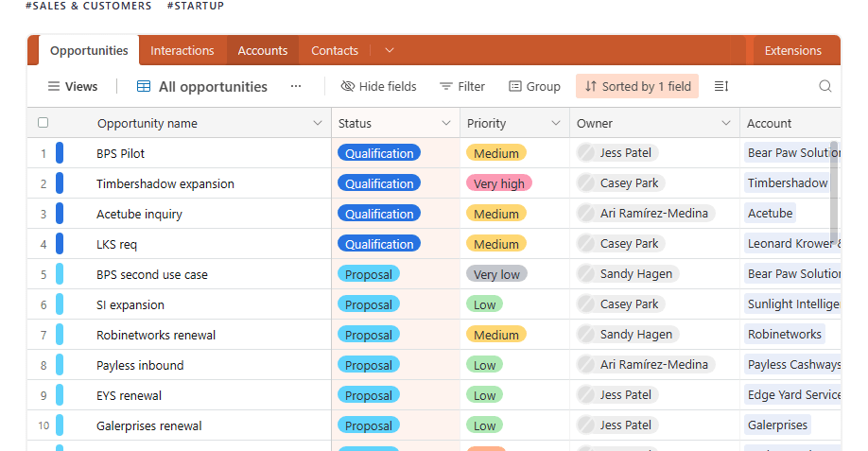Expand the Opportunity name column menu
Viewport: 868px width, 451px height.
coord(318,123)
